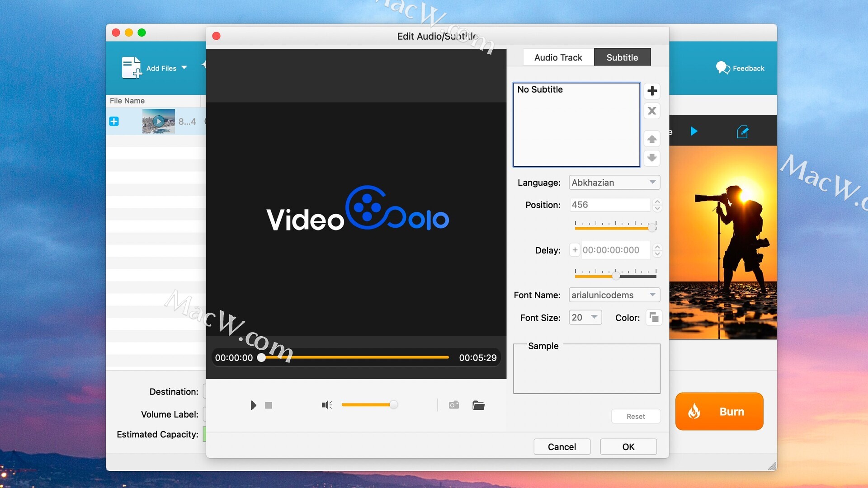
Task: Open the edit pencil icon in preview bar
Action: pyautogui.click(x=742, y=132)
